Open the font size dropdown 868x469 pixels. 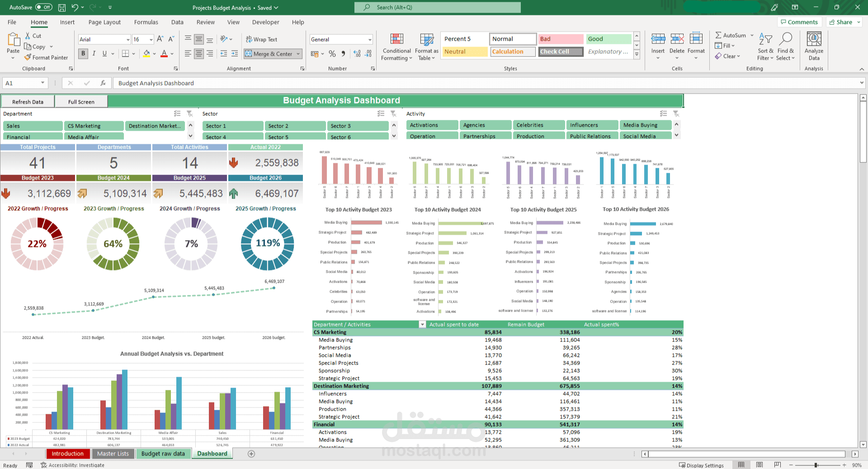pyautogui.click(x=151, y=39)
